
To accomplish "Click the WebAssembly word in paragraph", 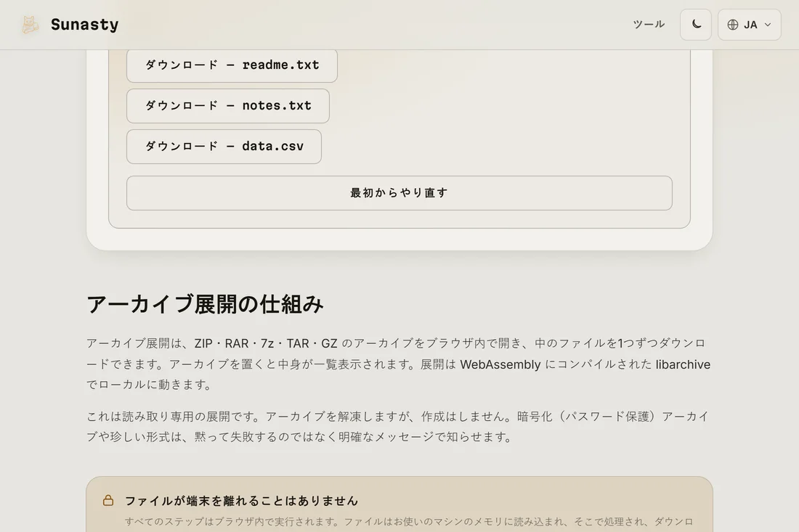I will click(500, 364).
